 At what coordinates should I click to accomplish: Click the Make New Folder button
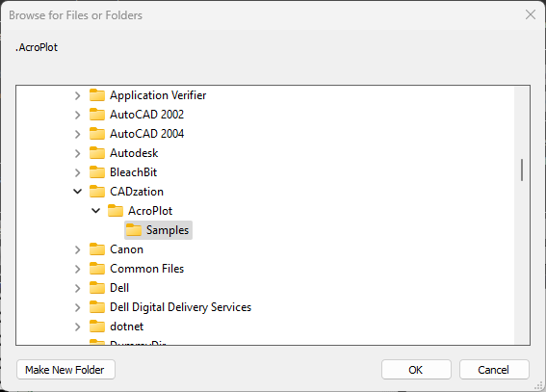[x=65, y=370]
